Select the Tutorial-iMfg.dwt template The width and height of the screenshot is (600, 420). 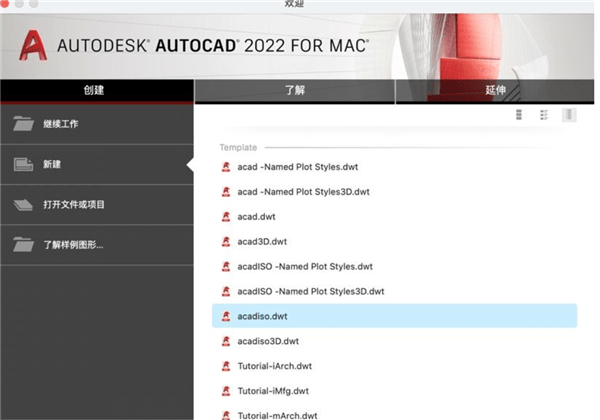[x=395, y=391]
